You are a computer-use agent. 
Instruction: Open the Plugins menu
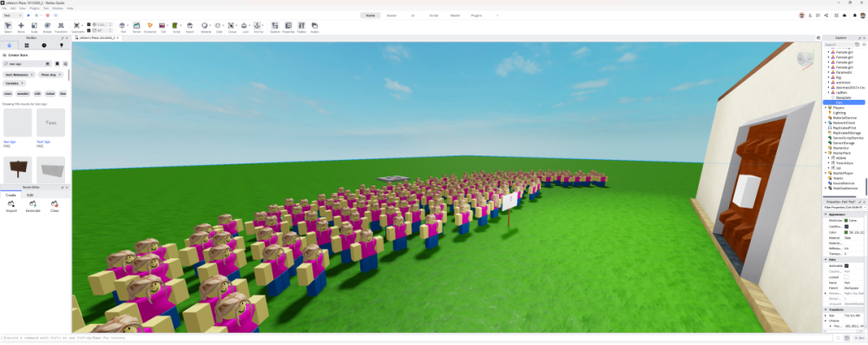tap(34, 9)
